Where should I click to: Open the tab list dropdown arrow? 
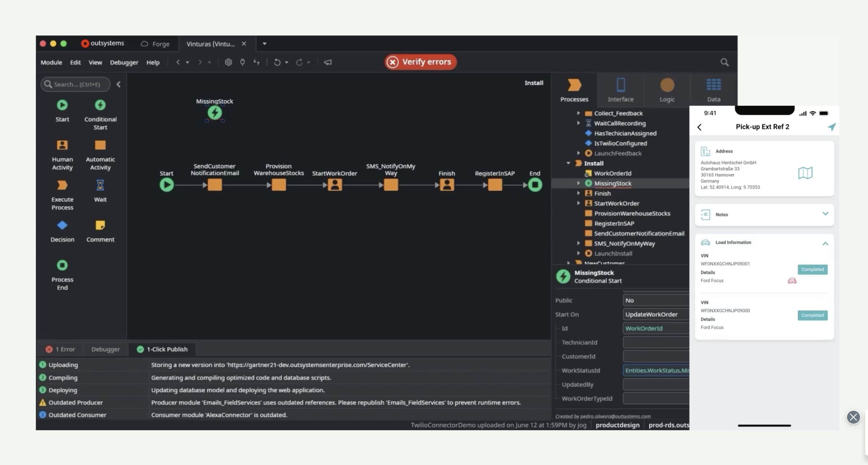(265, 44)
